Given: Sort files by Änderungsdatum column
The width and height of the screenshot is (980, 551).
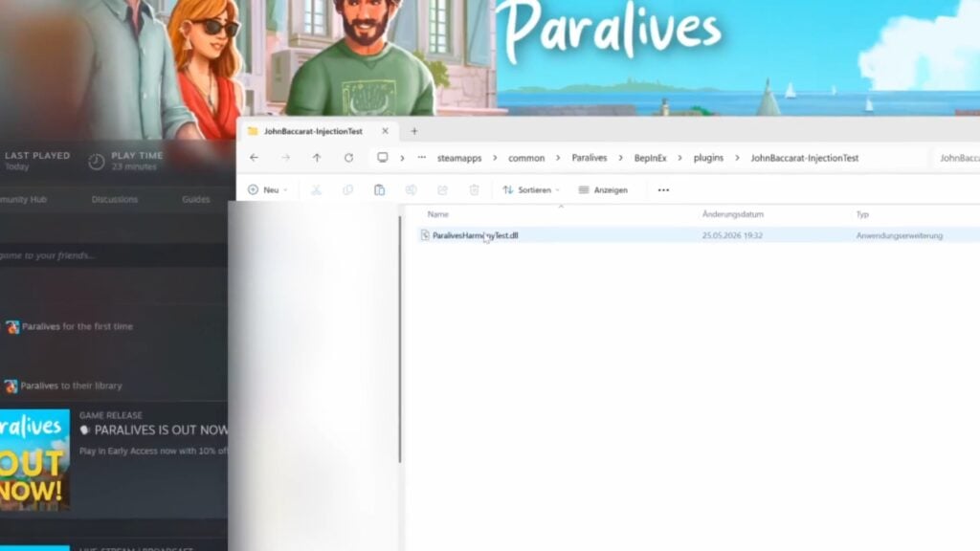Looking at the screenshot, I should click(x=733, y=214).
